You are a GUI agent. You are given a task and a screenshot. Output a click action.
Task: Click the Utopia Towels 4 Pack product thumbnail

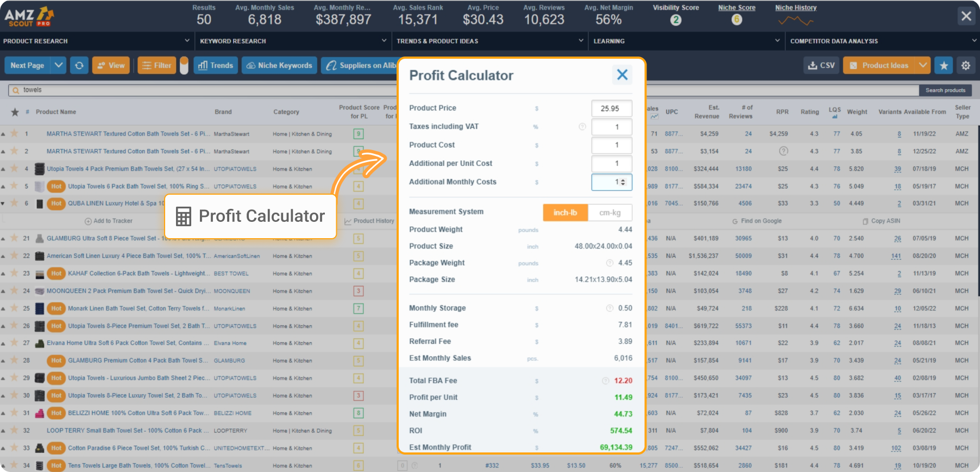[x=40, y=169]
